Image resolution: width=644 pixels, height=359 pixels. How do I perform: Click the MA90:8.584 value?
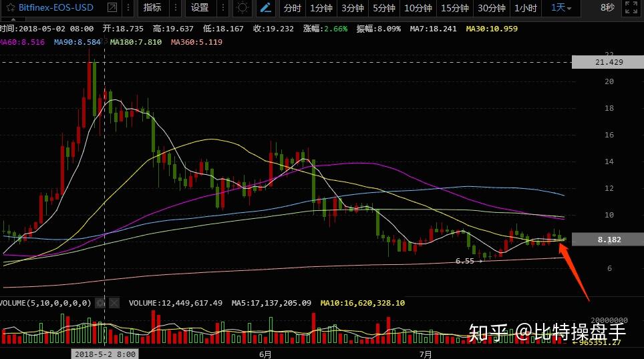coord(77,42)
